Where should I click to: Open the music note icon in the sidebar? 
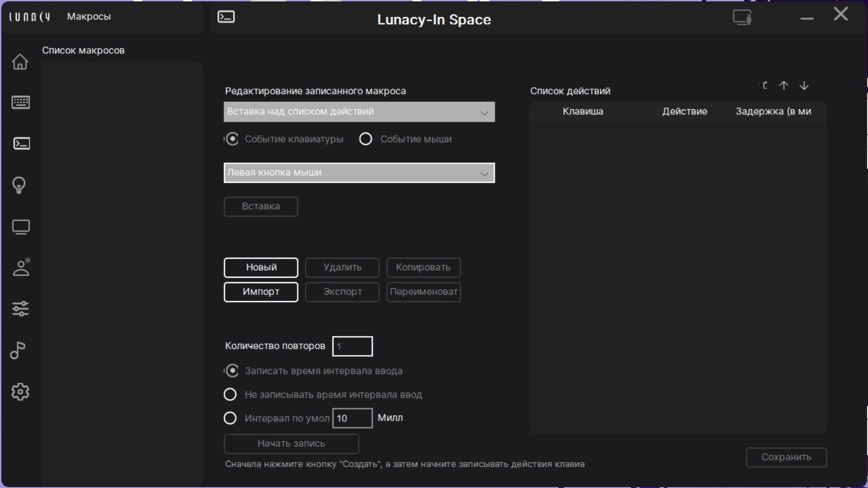pyautogui.click(x=18, y=350)
